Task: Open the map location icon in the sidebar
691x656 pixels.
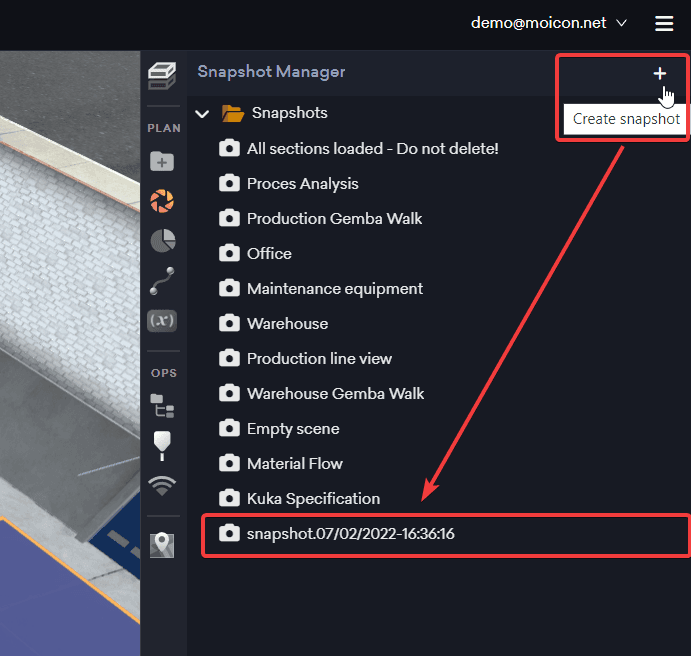Action: point(162,545)
